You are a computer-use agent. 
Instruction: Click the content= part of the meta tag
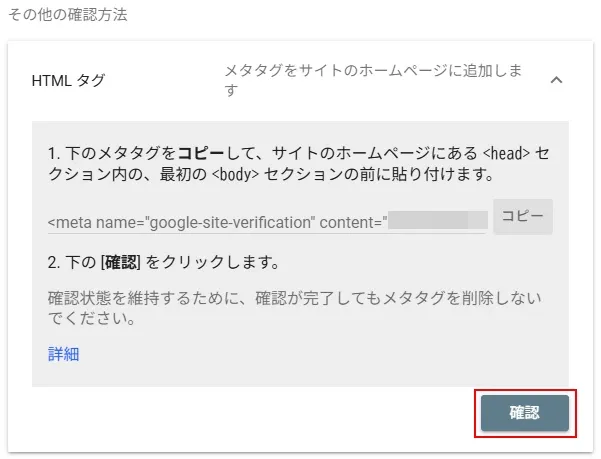click(351, 222)
